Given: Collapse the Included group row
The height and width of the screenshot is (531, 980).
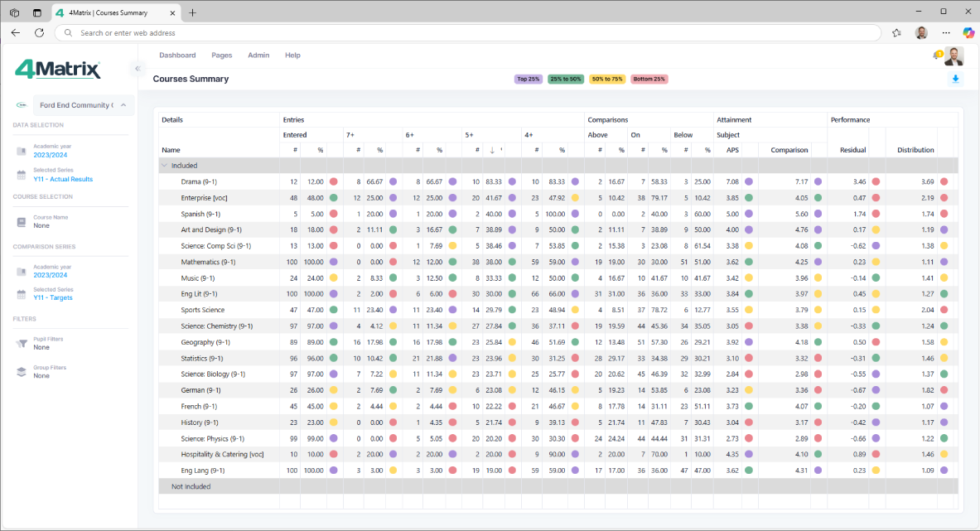Looking at the screenshot, I should (x=164, y=166).
